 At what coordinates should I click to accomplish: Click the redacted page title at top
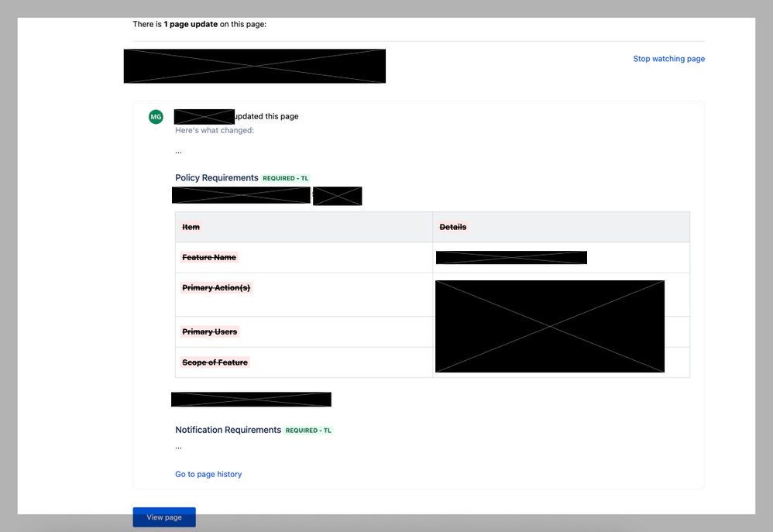(x=254, y=66)
